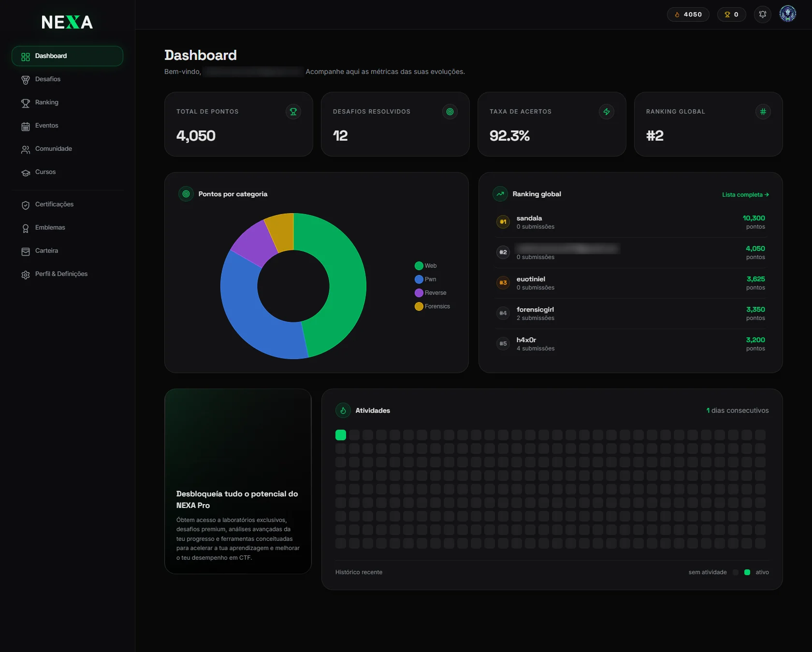Click the ativo legend green dot
Image resolution: width=812 pixels, height=652 pixels.
747,572
